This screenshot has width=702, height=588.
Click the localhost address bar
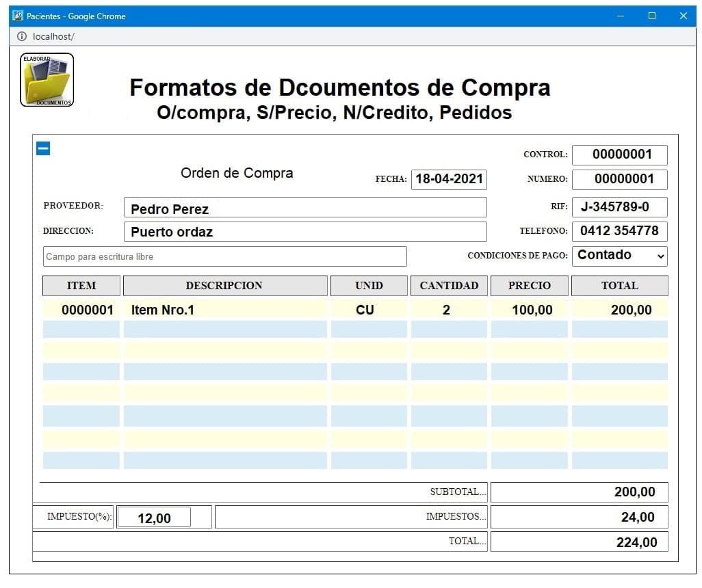coord(353,36)
